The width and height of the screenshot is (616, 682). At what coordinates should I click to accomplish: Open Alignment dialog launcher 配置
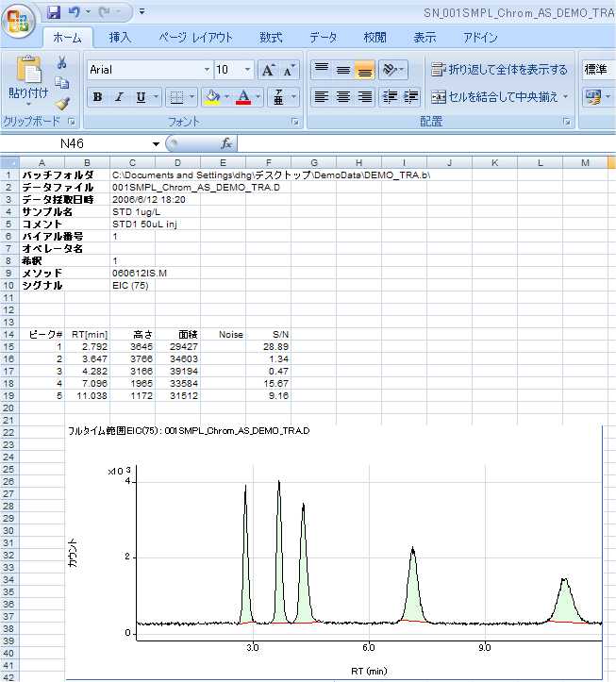point(566,122)
